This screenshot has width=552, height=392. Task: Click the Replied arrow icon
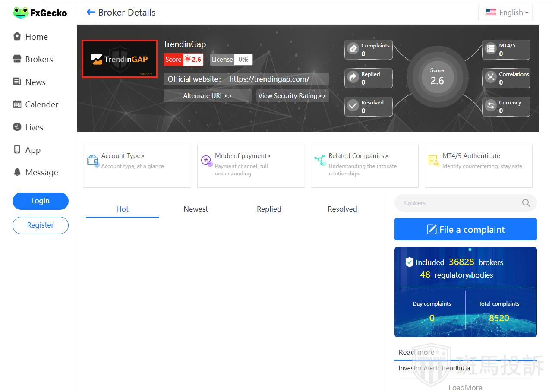[x=353, y=77]
